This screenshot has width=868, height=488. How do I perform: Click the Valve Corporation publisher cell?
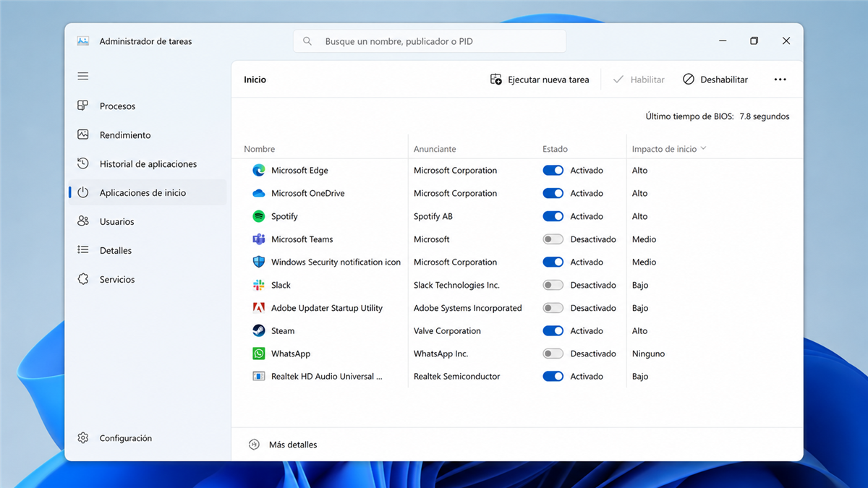click(447, 330)
